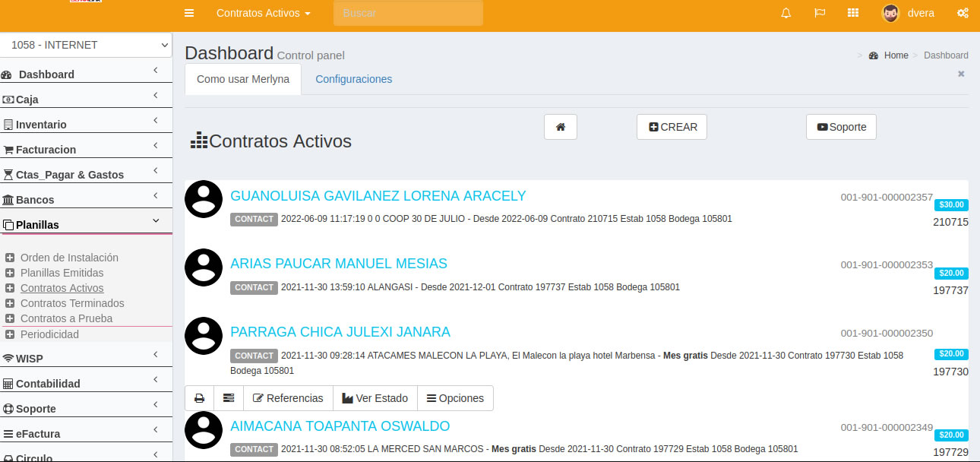
Task: Click the gears settings icon top right
Action: (x=963, y=13)
